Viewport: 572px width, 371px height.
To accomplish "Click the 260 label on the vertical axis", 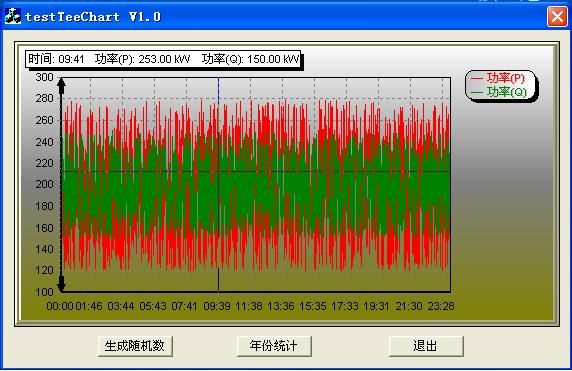I will (x=45, y=120).
